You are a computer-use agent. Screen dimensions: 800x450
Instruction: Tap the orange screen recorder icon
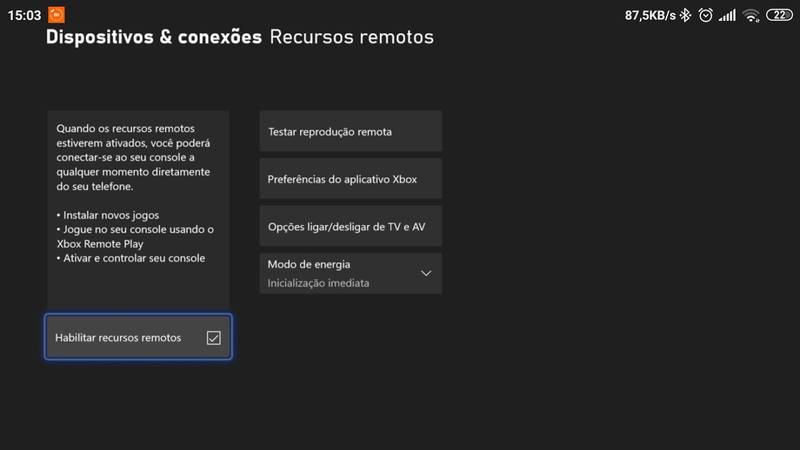point(57,15)
